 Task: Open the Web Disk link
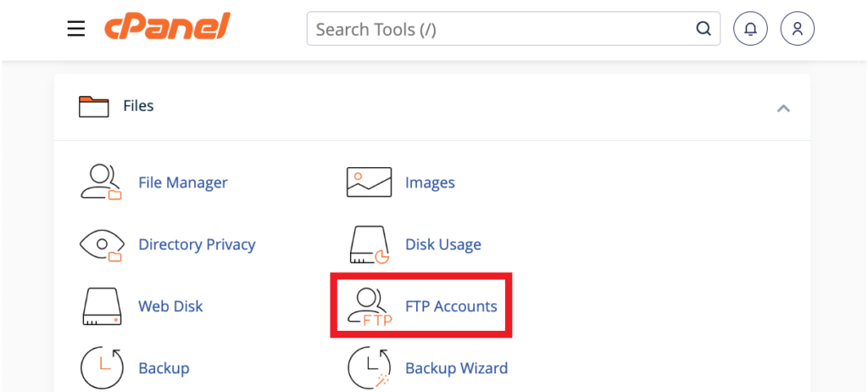(170, 306)
